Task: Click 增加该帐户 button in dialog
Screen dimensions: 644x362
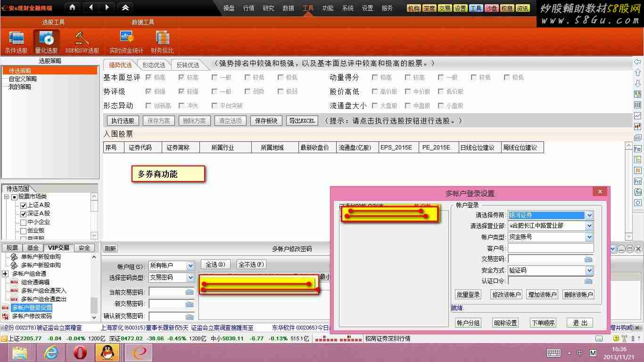Action: click(542, 295)
